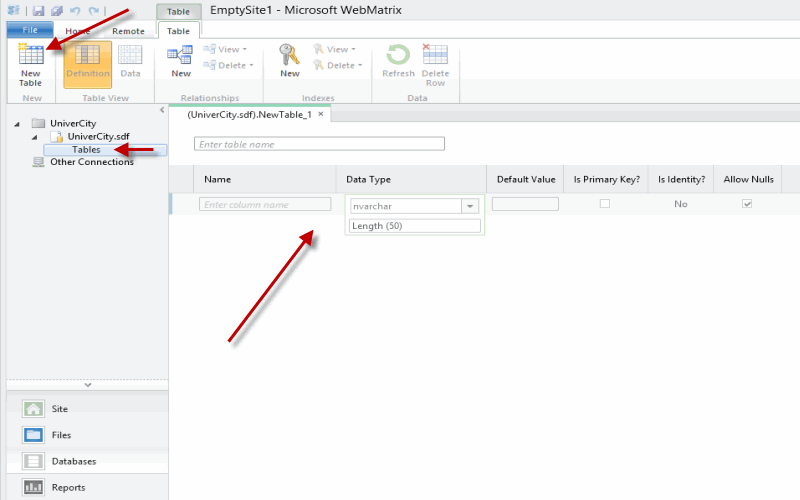Collapse the left navigation pane chevron
The width and height of the screenshot is (800, 500).
click(x=162, y=110)
